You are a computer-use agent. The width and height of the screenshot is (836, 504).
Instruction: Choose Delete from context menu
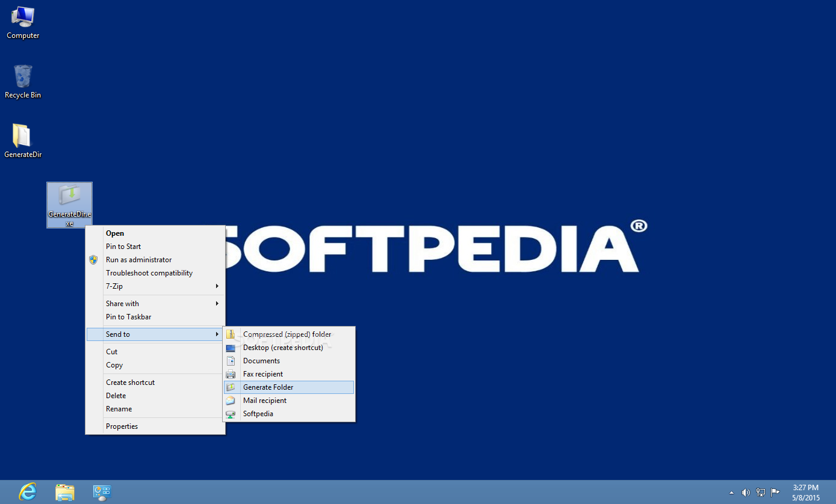click(x=155, y=396)
